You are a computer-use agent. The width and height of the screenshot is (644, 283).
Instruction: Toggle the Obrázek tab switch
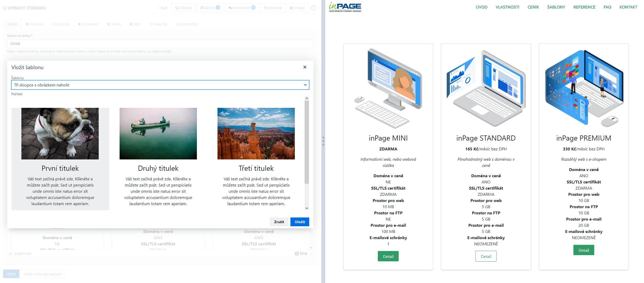pyautogui.click(x=53, y=24)
